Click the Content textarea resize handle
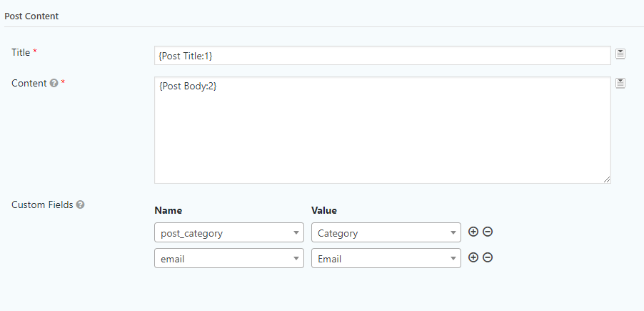This screenshot has height=311, width=644. click(607, 179)
